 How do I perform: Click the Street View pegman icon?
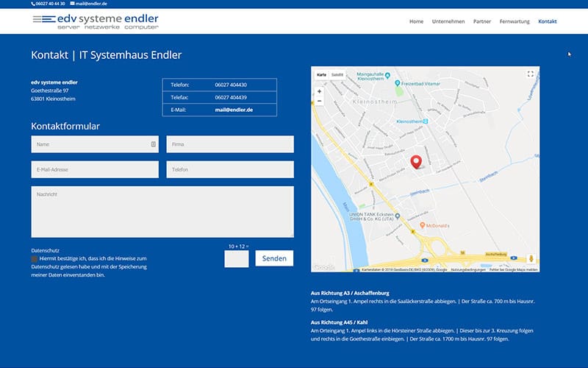click(x=531, y=258)
